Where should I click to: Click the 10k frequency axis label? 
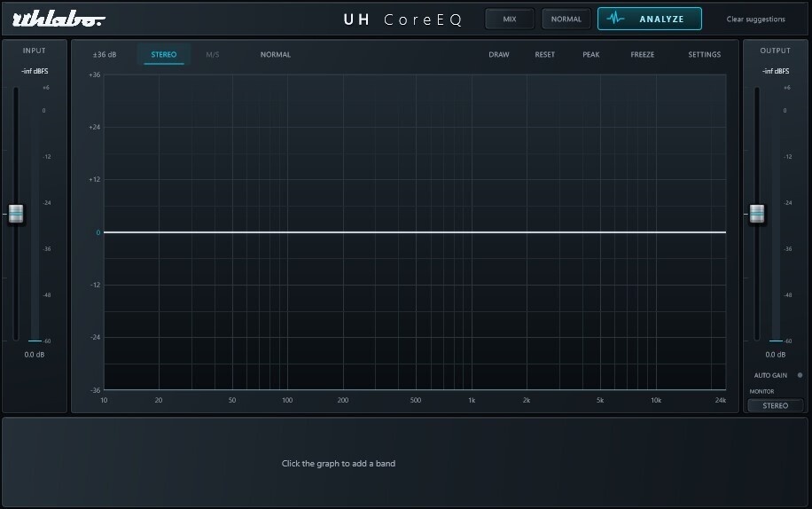[x=656, y=400]
